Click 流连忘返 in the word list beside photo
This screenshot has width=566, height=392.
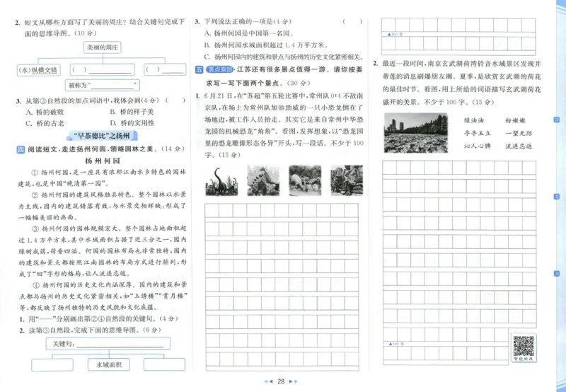click(x=519, y=146)
